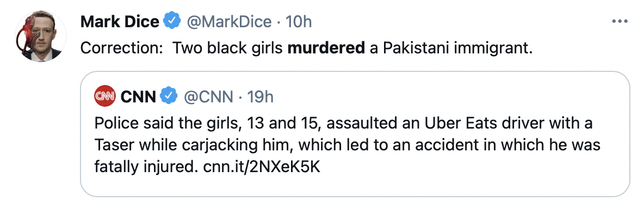Image resolution: width=644 pixels, height=207 pixels.
Task: Open the three-dots more options menu
Action: [x=620, y=21]
